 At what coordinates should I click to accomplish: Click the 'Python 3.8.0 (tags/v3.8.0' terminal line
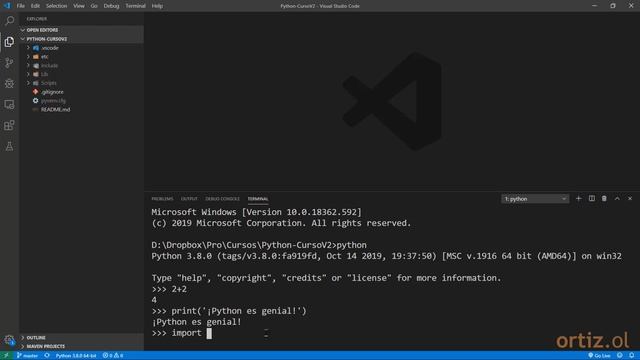click(x=386, y=256)
